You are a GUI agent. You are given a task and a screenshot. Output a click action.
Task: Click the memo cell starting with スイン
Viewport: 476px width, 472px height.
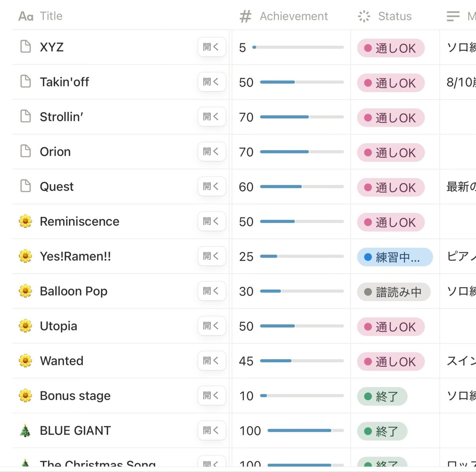458,361
